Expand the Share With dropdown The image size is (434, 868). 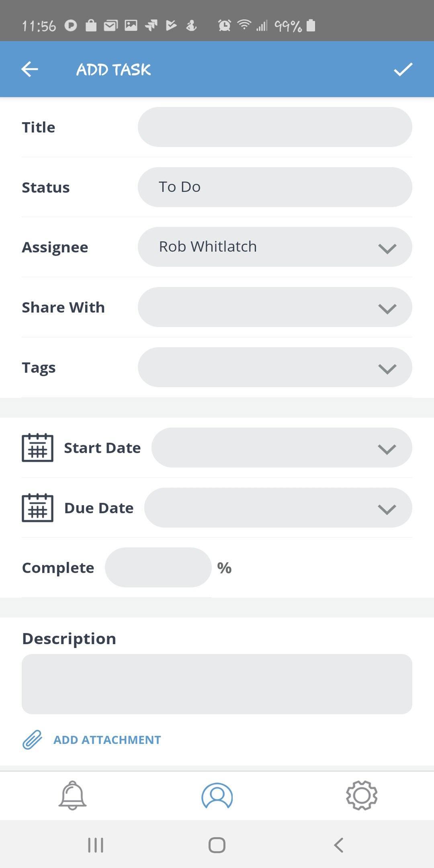point(275,307)
